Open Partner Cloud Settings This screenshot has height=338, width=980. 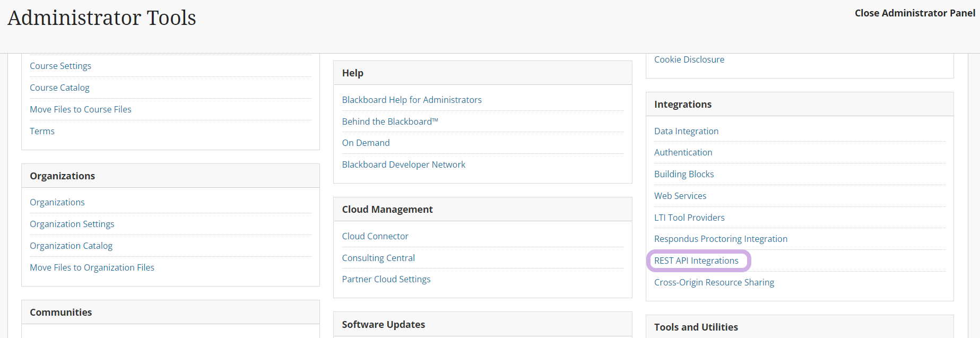click(x=386, y=279)
